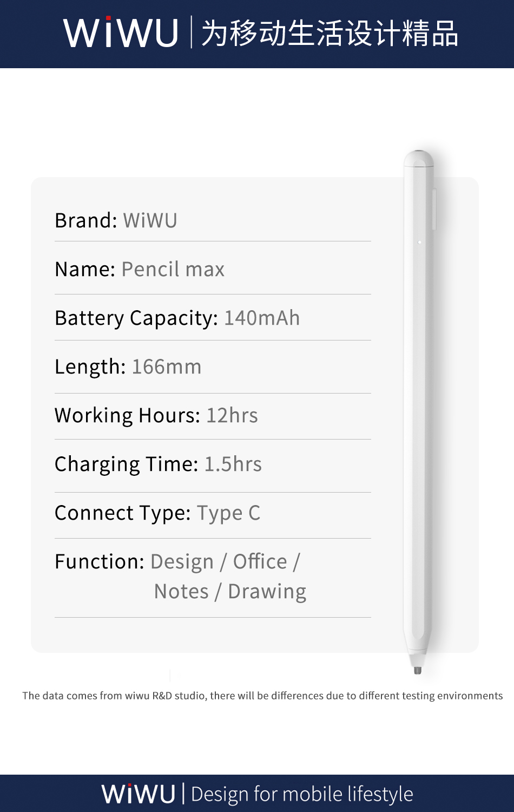Click the indicator LED dot on the pen
Viewport: 514px width, 812px height.
pos(419,242)
